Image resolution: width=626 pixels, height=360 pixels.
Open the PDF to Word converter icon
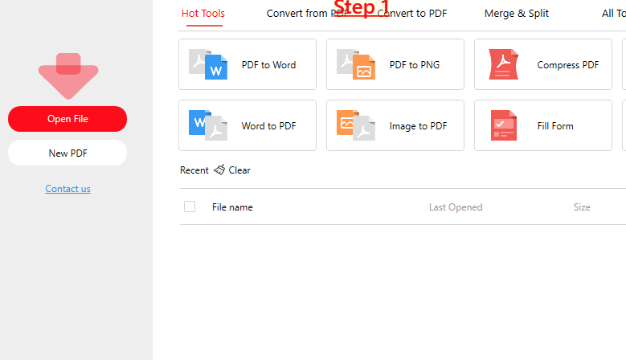point(208,64)
